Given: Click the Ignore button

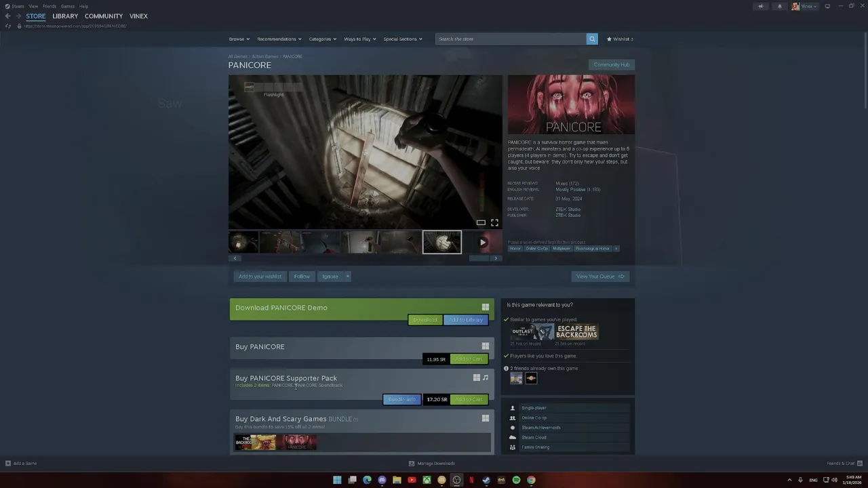Looking at the screenshot, I should point(330,277).
